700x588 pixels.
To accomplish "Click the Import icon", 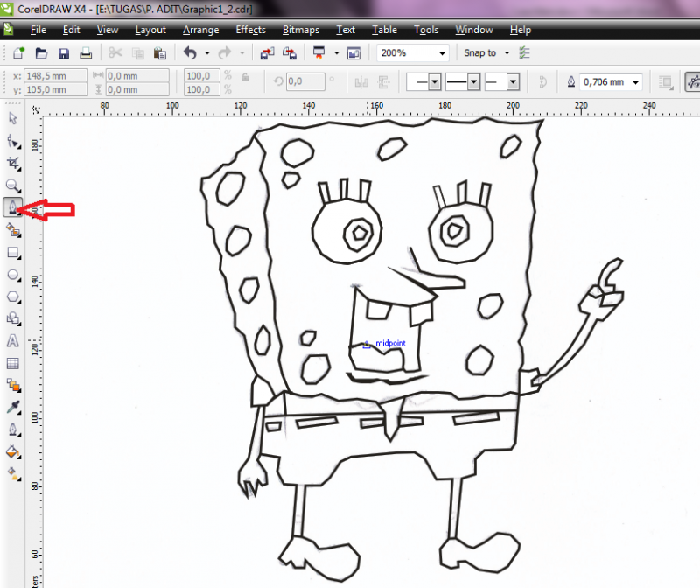I will point(268,53).
